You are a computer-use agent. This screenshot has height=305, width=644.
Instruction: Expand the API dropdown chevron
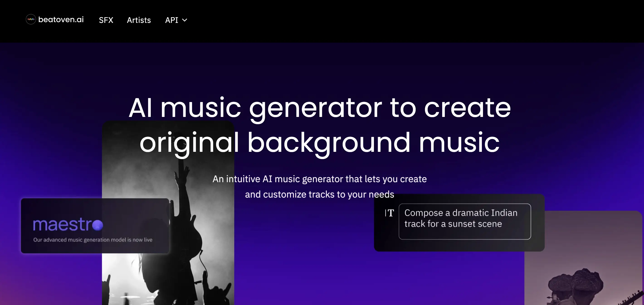[x=185, y=20]
